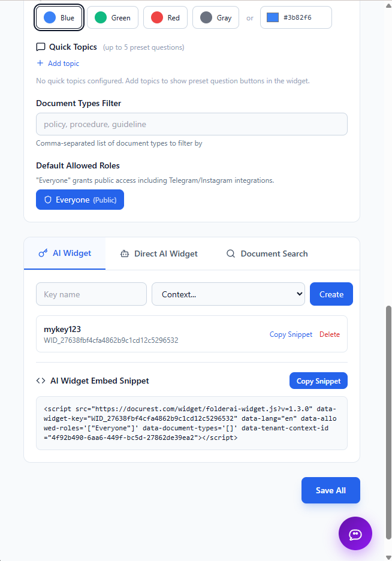This screenshot has height=561, width=392.
Task: Expand the Context dropdown
Action: coord(228,294)
